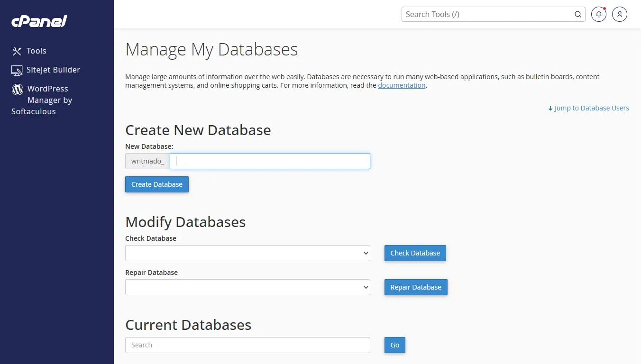
Task: Click the Check Database button
Action: [x=415, y=253]
